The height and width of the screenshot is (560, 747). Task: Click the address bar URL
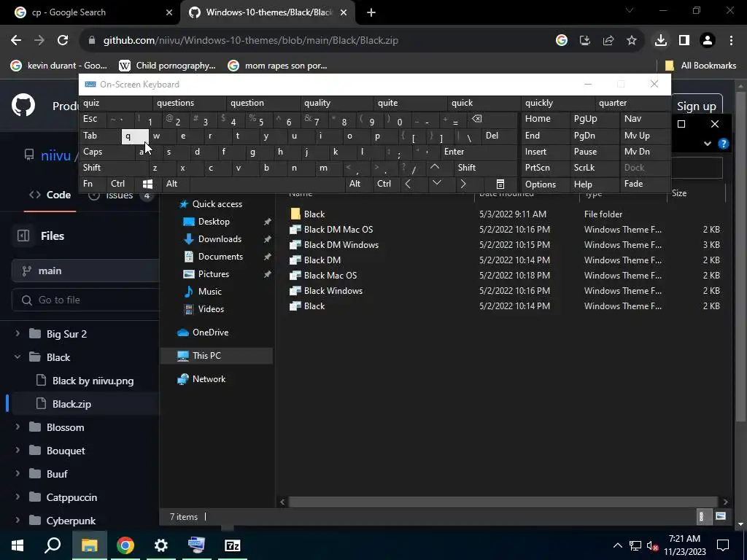coord(251,41)
